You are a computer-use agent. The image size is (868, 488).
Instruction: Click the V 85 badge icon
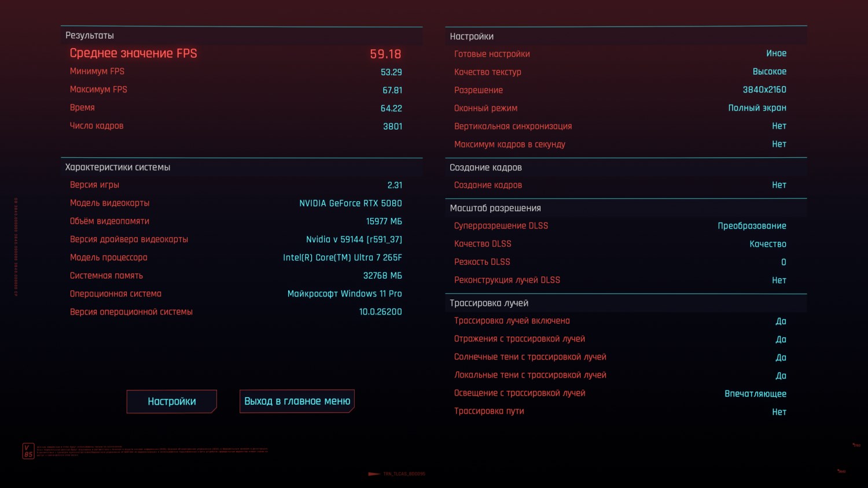pyautogui.click(x=28, y=451)
